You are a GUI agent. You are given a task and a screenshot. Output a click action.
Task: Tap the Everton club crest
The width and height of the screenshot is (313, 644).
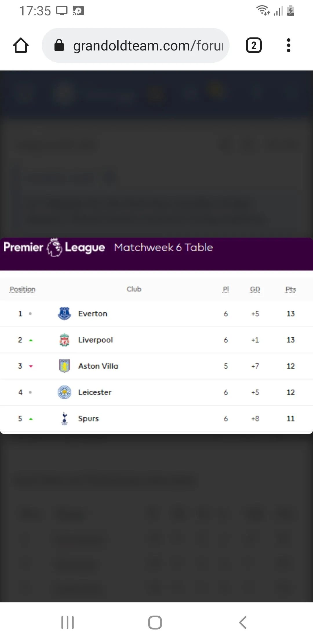pos(64,314)
